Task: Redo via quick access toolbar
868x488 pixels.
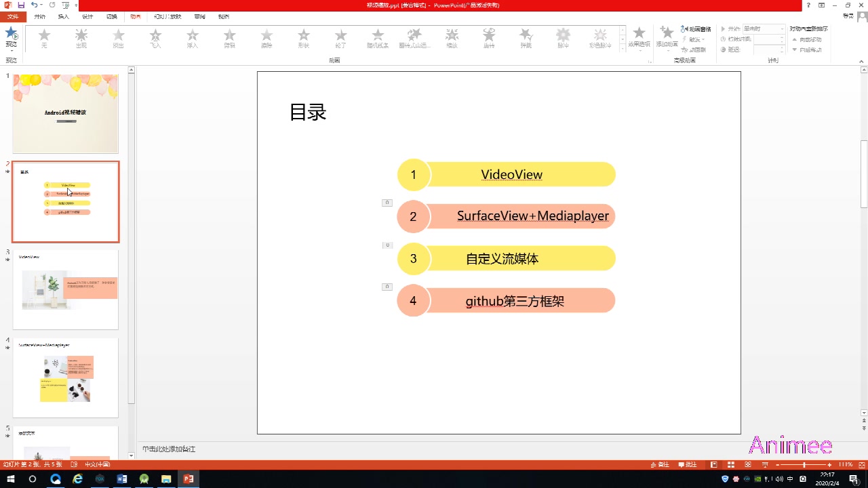Action: [52, 5]
